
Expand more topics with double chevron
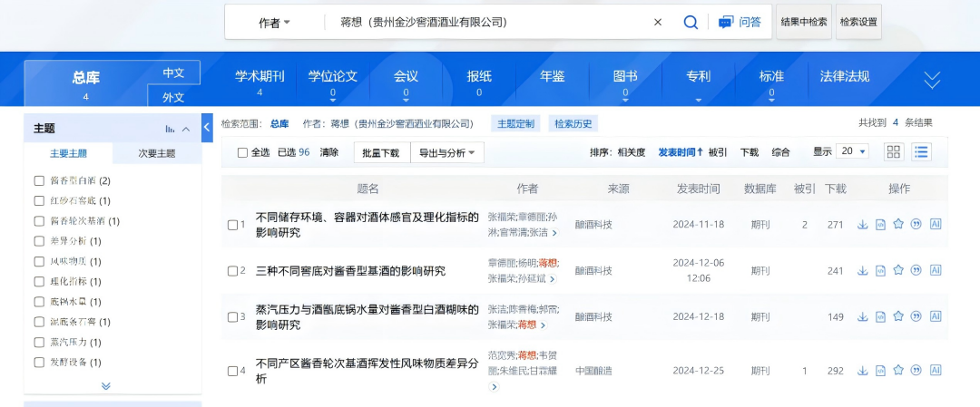pos(106,385)
